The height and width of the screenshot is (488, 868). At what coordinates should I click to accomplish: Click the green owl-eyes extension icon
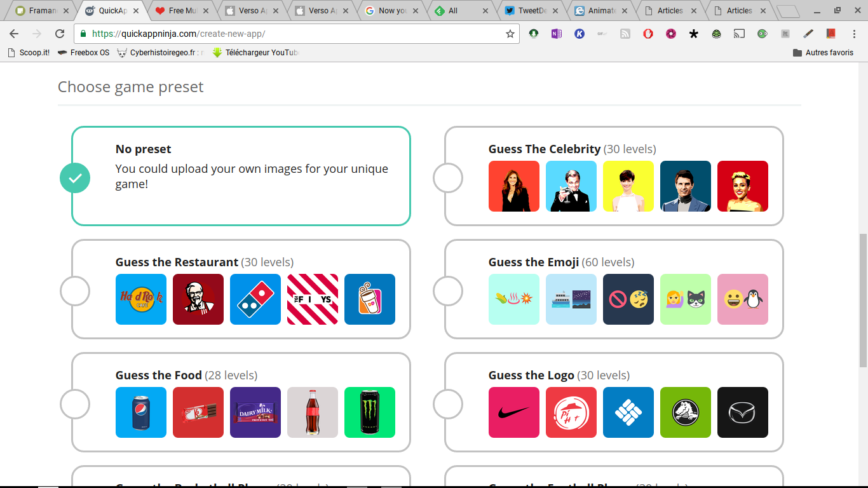click(x=763, y=34)
